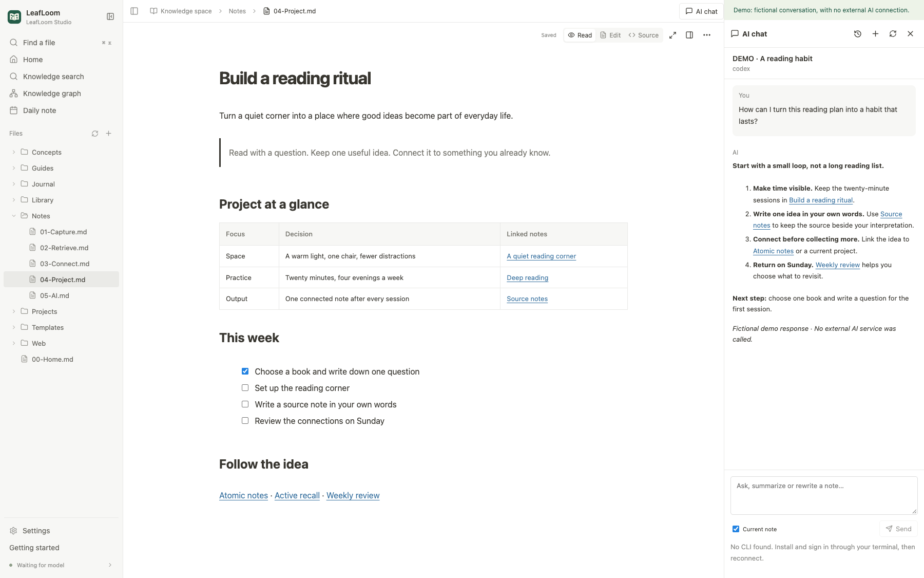The height and width of the screenshot is (578, 924).
Task: Start a new AI chat with plus icon
Action: click(x=875, y=34)
